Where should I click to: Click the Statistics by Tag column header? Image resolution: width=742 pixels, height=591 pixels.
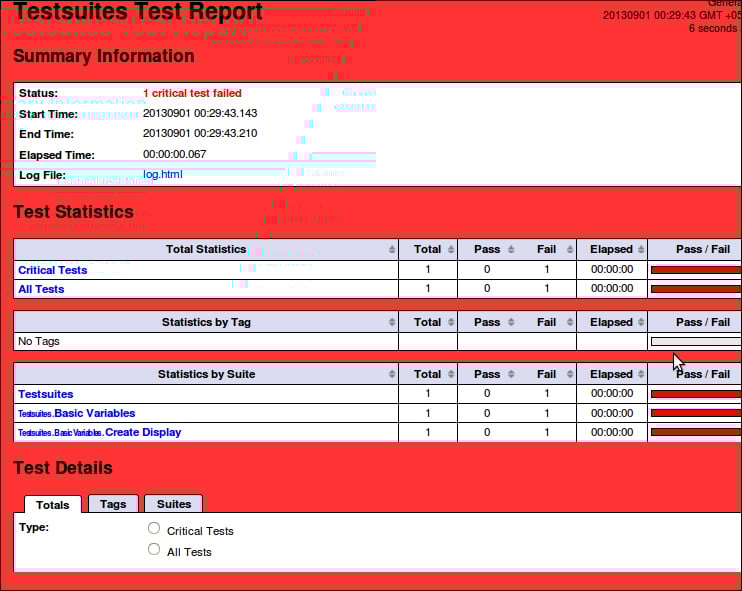pyautogui.click(x=206, y=322)
